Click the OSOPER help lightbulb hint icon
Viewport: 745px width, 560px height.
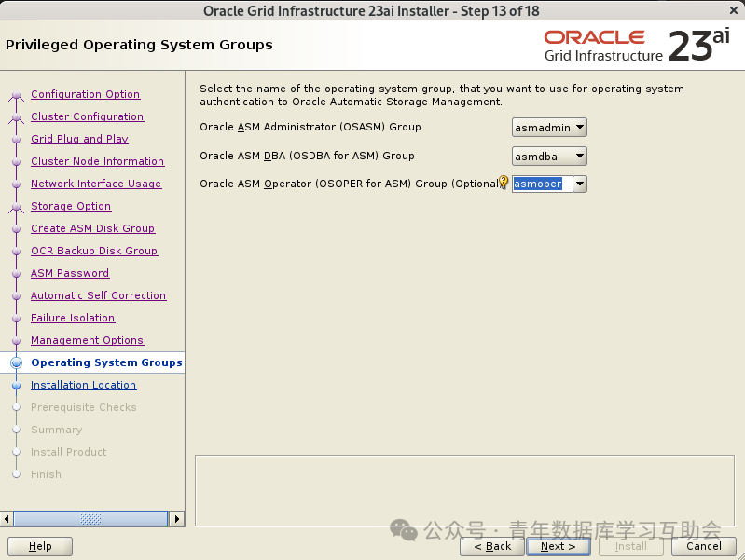(504, 183)
